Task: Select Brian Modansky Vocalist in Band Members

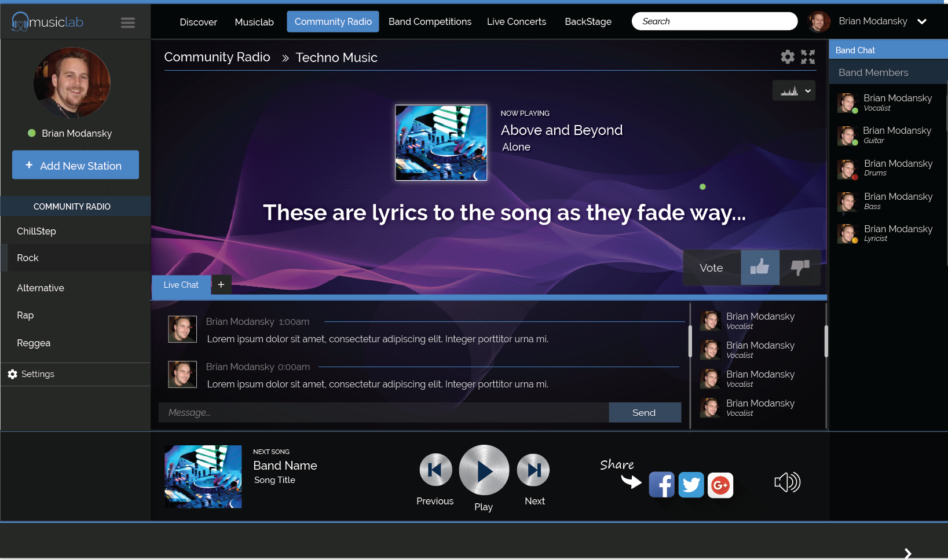Action: point(886,103)
